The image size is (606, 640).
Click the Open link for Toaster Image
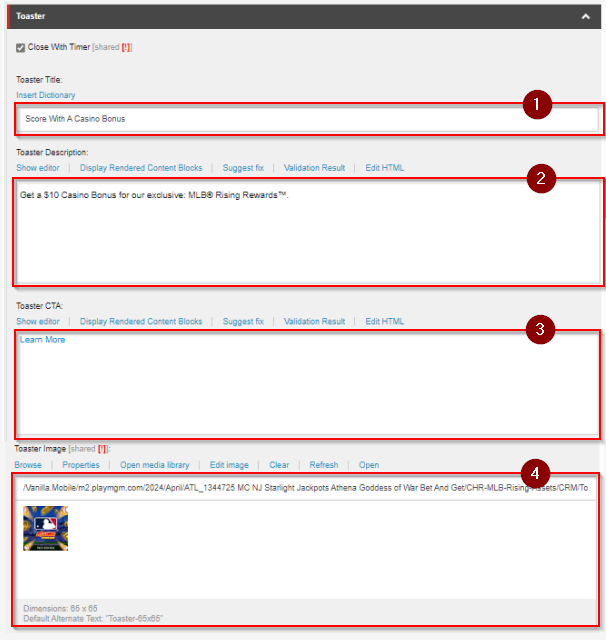click(x=369, y=465)
